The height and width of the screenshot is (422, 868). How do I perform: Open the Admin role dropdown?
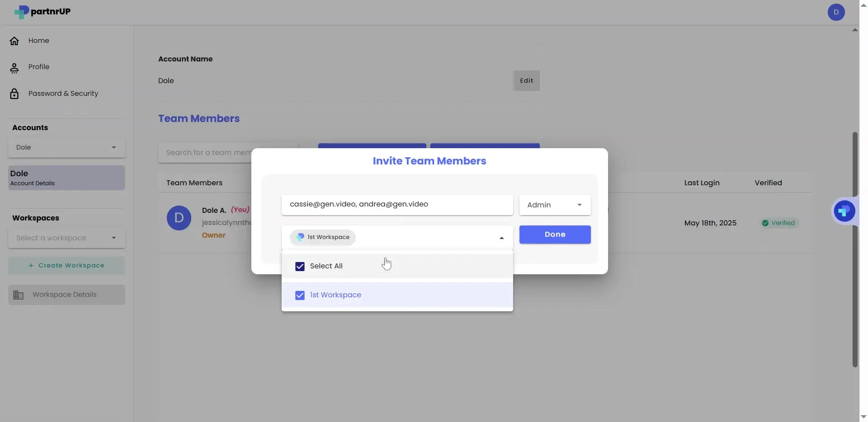click(555, 205)
